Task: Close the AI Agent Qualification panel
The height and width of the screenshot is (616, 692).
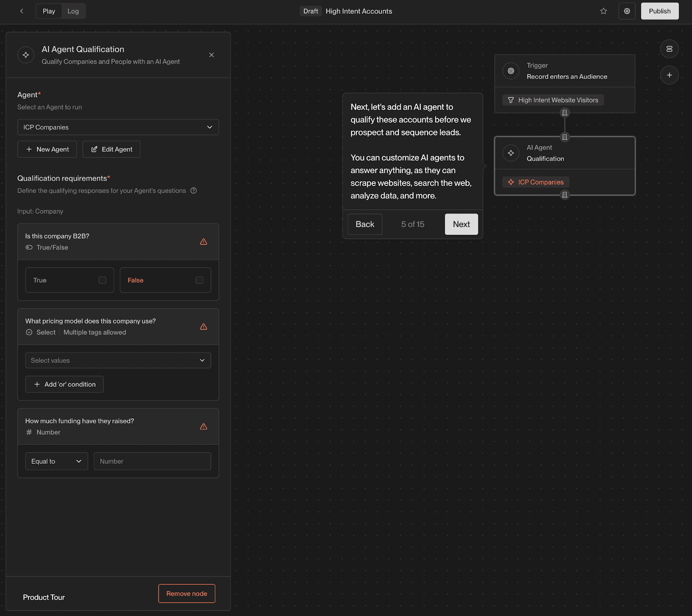Action: click(x=211, y=55)
